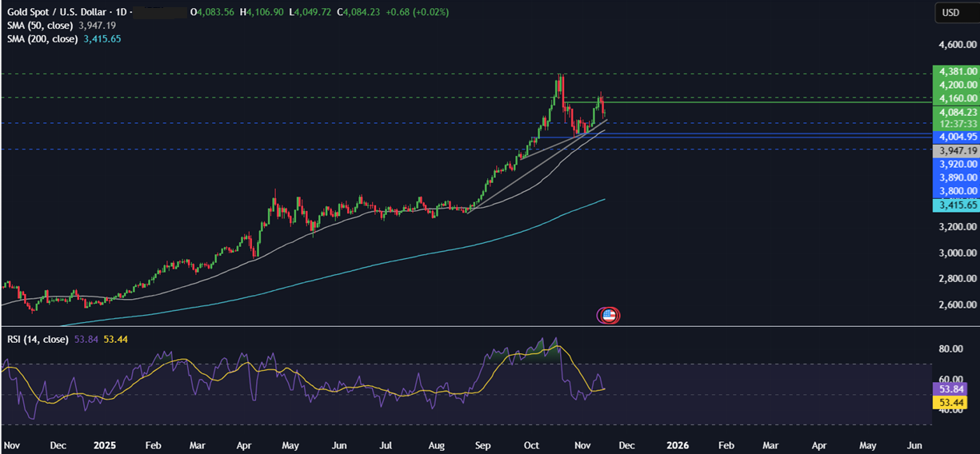Open the RSI (14, close) indicator legend
The width and height of the screenshot is (980, 454).
pyautogui.click(x=38, y=339)
